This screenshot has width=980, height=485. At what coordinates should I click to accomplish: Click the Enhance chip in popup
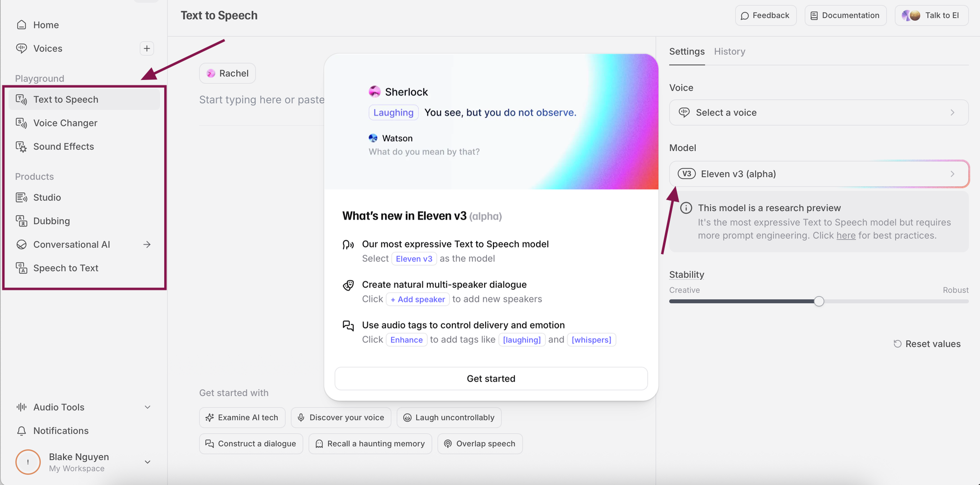[407, 340]
